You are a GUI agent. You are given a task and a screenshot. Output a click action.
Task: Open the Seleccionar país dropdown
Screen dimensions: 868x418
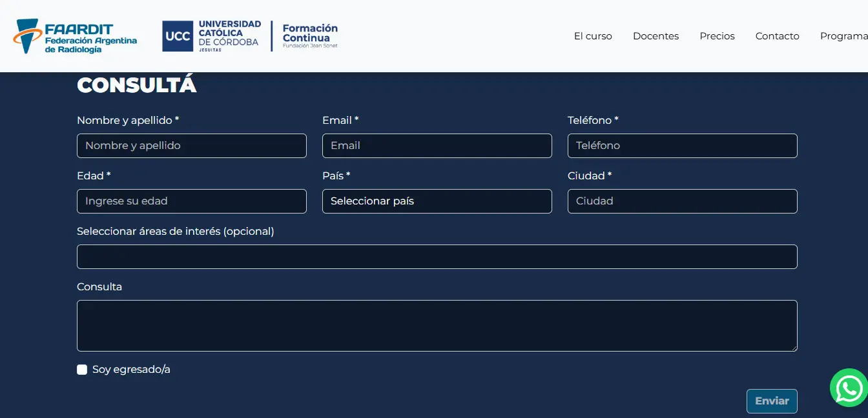(437, 201)
